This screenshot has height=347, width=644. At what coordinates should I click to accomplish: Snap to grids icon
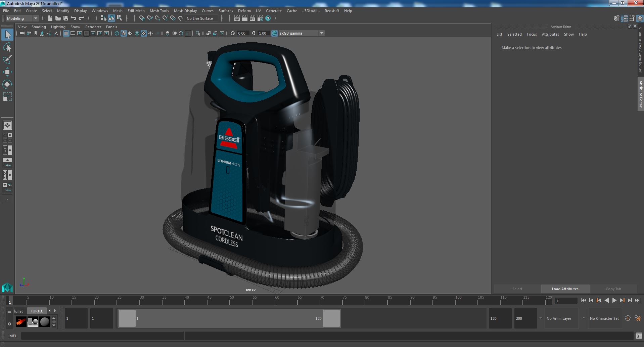[142, 18]
